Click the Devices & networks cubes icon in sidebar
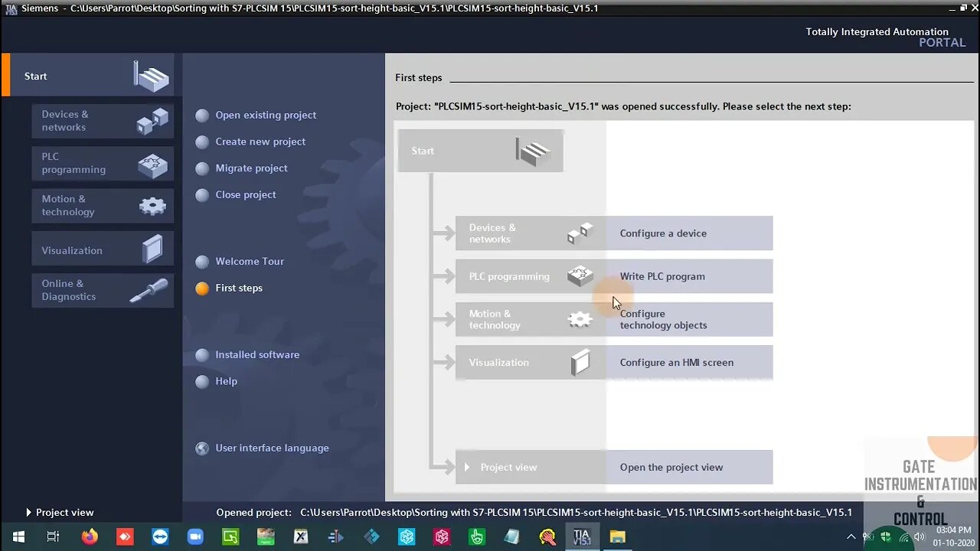This screenshot has width=980, height=551. 152,121
